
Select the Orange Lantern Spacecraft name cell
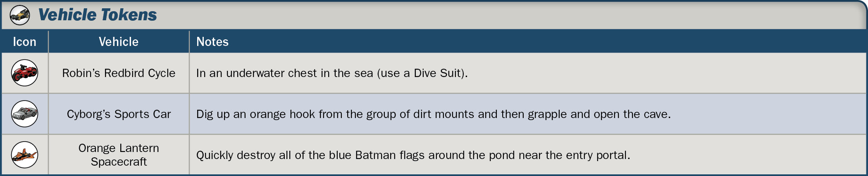(119, 155)
